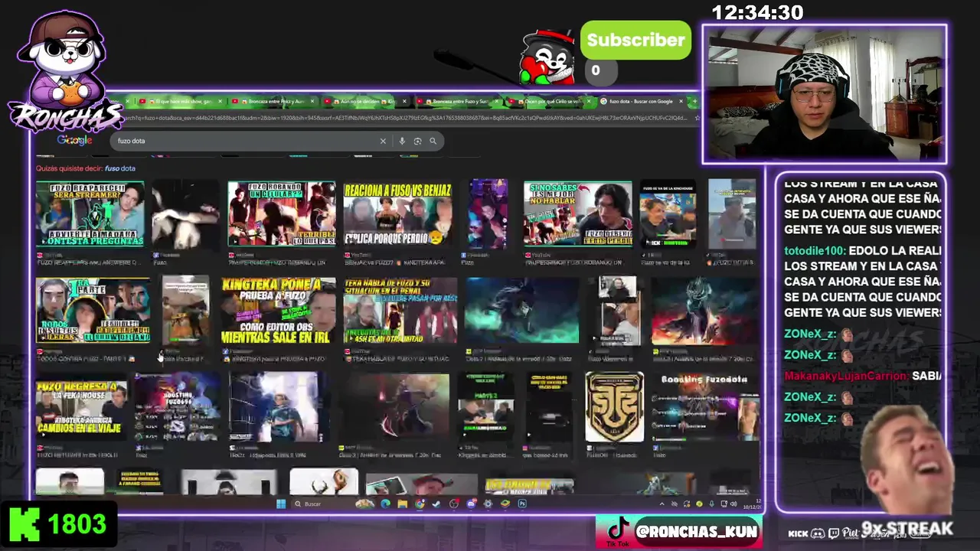The height and width of the screenshot is (551, 980).
Task: Switch to the 'Broncaza entre Prikz y Aur' tab
Action: 274,101
